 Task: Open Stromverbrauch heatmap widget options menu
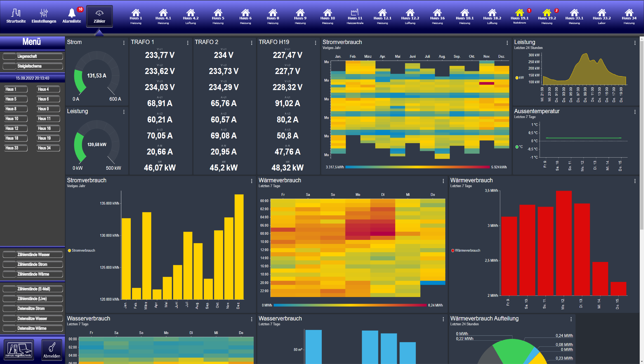507,43
